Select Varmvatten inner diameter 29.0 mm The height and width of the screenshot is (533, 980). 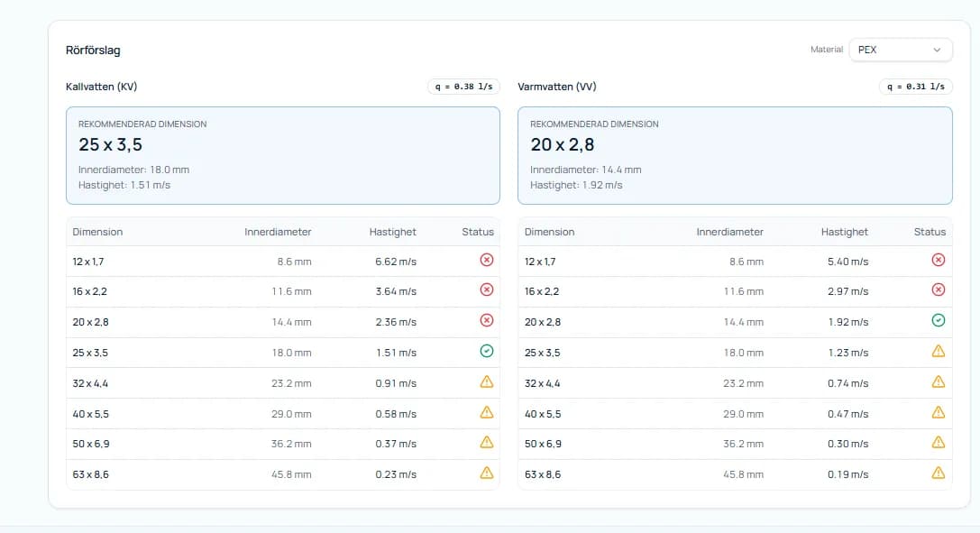(x=743, y=414)
